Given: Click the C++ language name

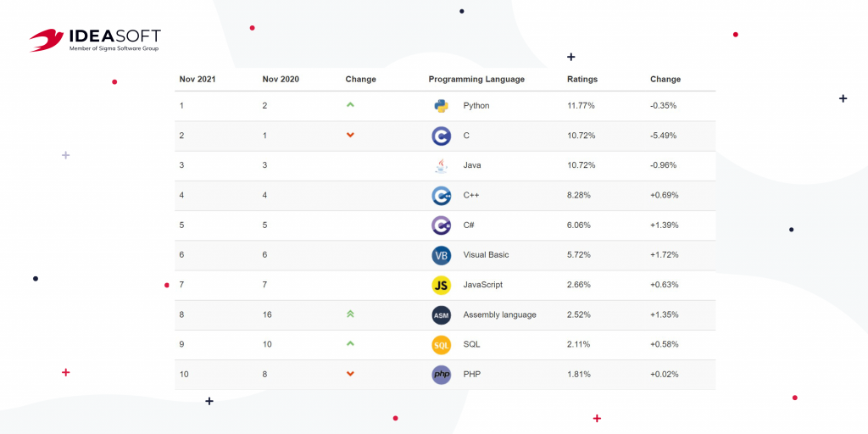Looking at the screenshot, I should coord(471,196).
